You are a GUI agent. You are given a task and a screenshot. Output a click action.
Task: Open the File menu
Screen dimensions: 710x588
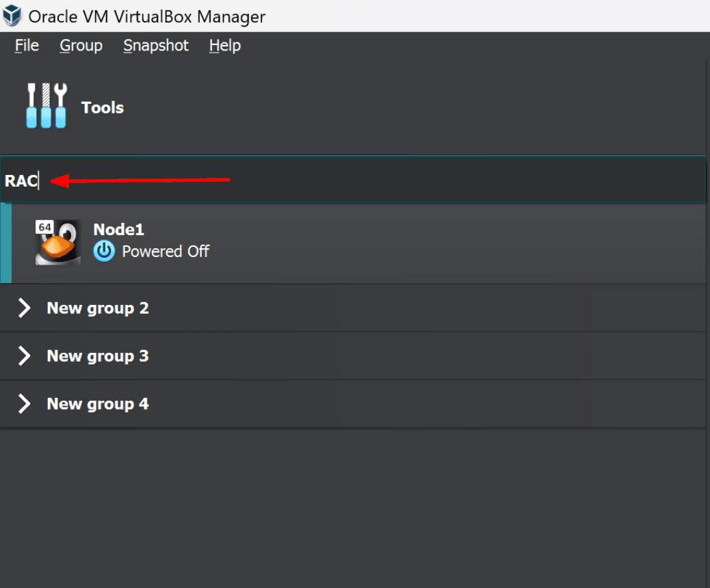click(x=26, y=45)
